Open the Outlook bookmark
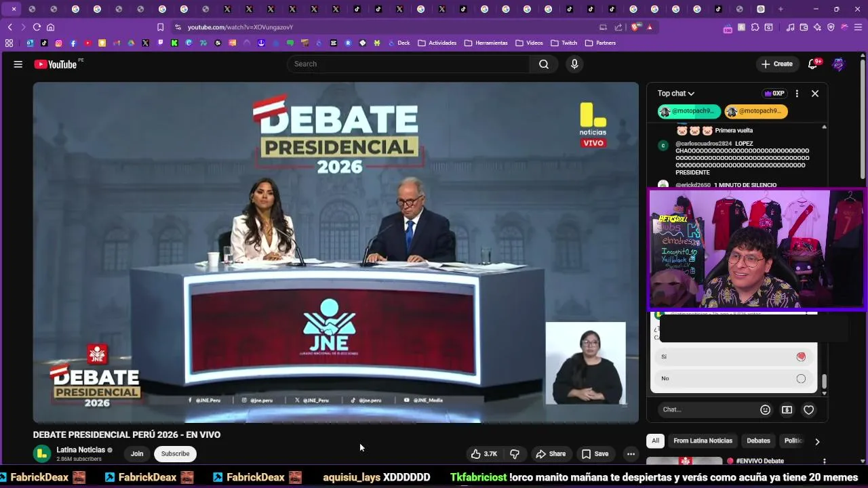Image resolution: width=868 pixels, height=488 pixels. tap(30, 43)
